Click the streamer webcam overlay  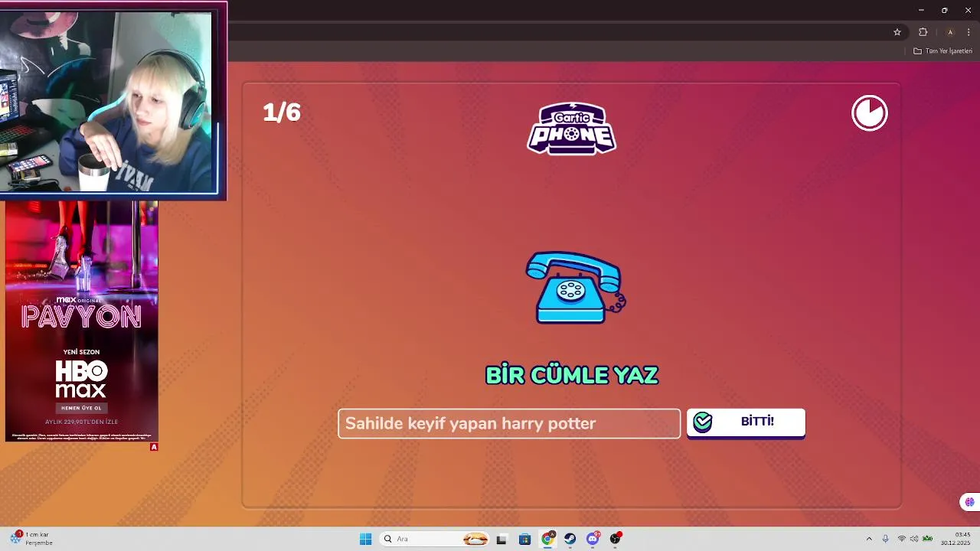[x=113, y=101]
